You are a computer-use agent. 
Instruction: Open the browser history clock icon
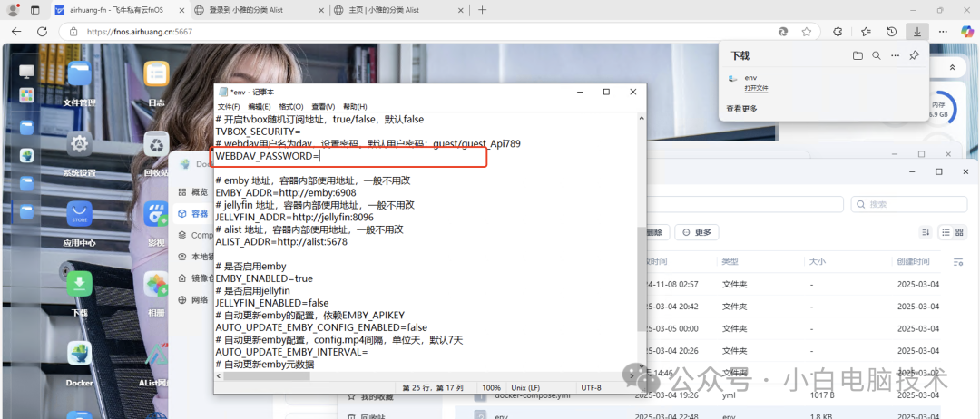(x=892, y=31)
